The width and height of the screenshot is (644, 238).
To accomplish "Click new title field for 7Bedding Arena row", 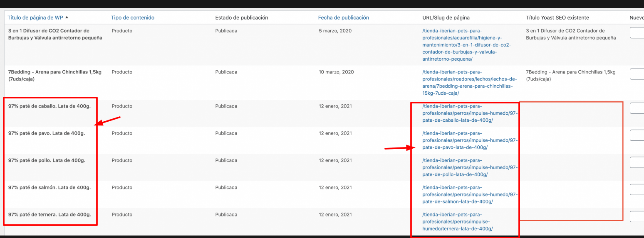I will pyautogui.click(x=637, y=74).
